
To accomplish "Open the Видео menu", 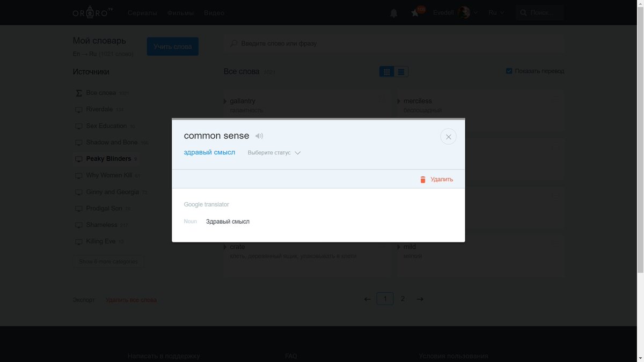I will point(214,13).
